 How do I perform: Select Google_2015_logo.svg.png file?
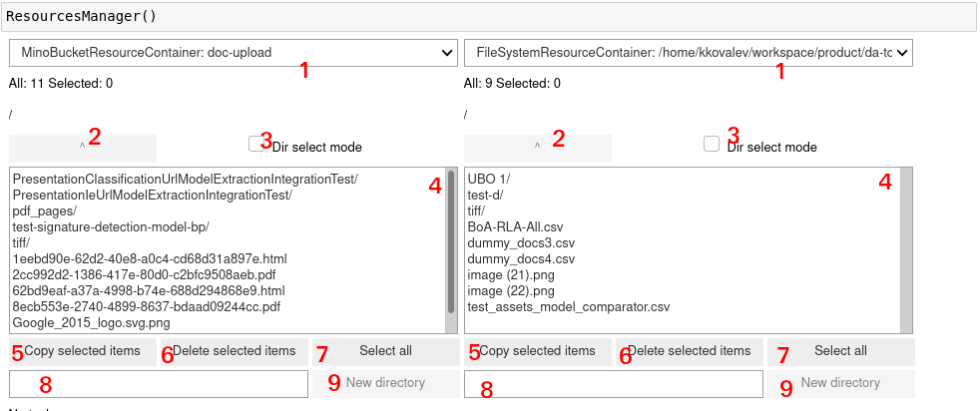click(91, 323)
